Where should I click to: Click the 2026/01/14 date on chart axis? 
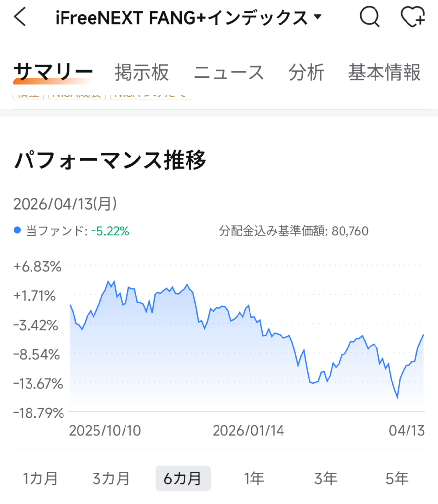[248, 431]
